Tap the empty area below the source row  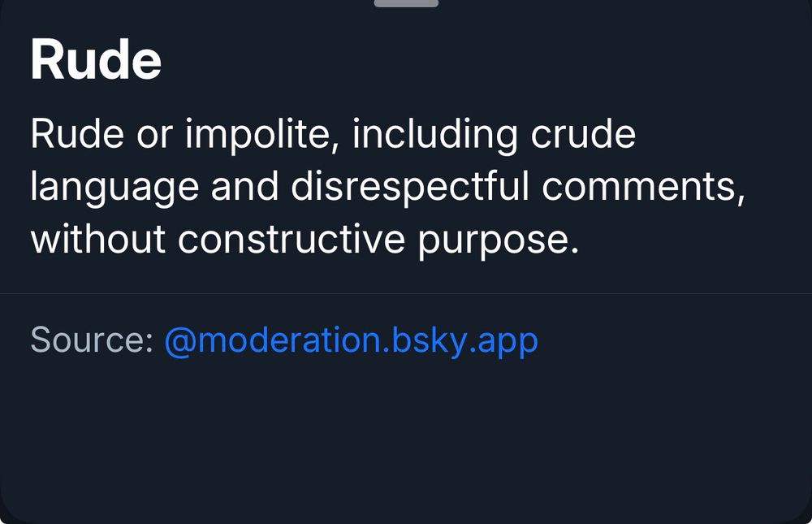[406, 439]
